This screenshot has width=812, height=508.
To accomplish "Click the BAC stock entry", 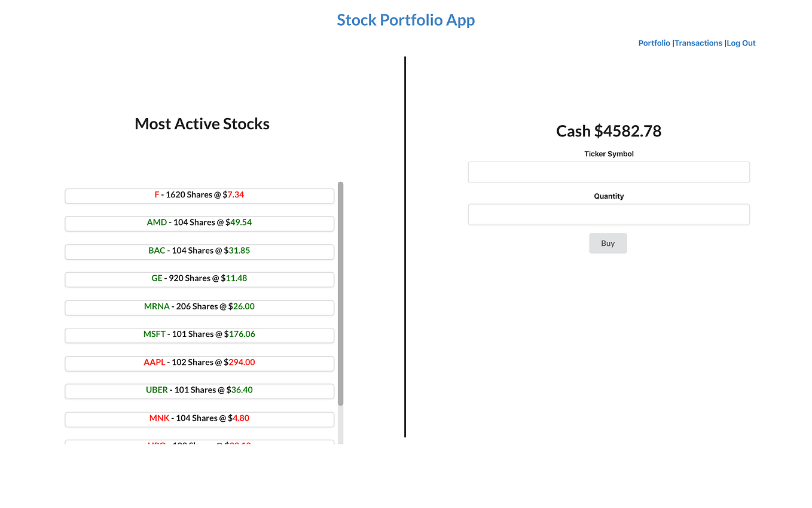I will click(x=199, y=251).
